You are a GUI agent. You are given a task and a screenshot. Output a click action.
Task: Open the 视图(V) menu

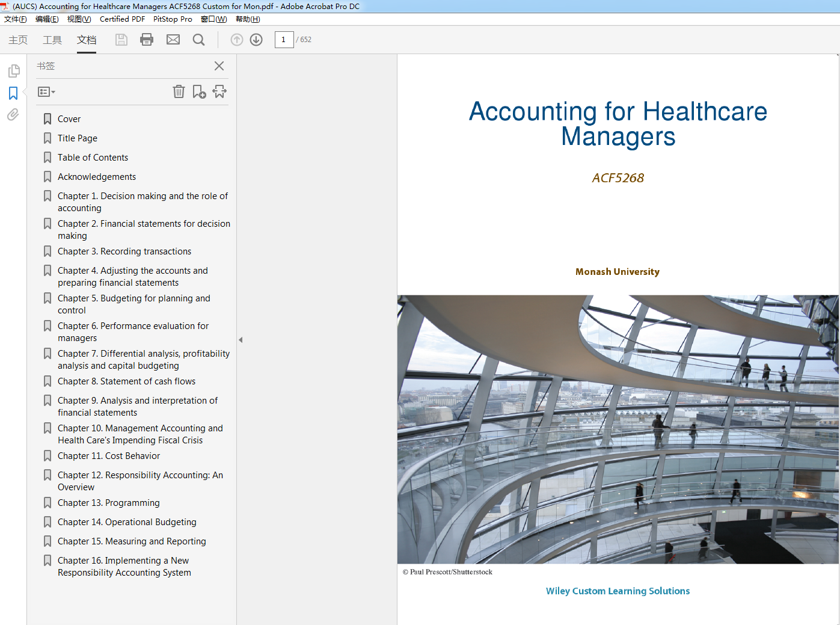pyautogui.click(x=79, y=19)
